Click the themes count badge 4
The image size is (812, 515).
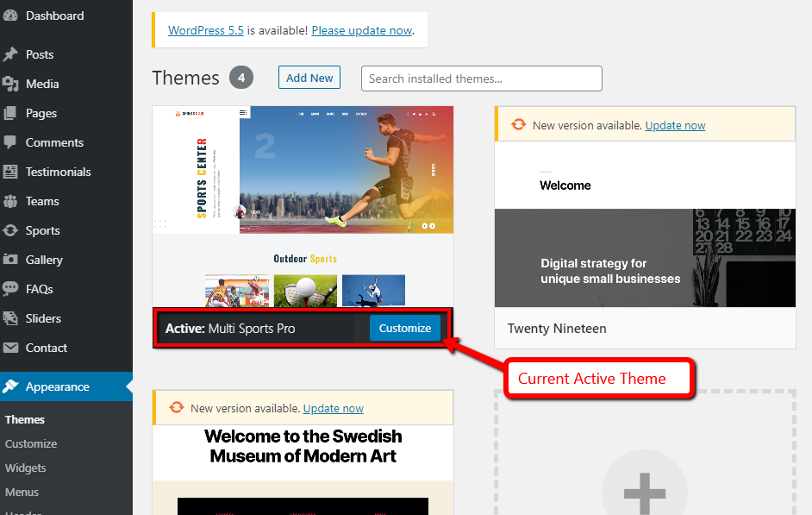[x=241, y=78]
